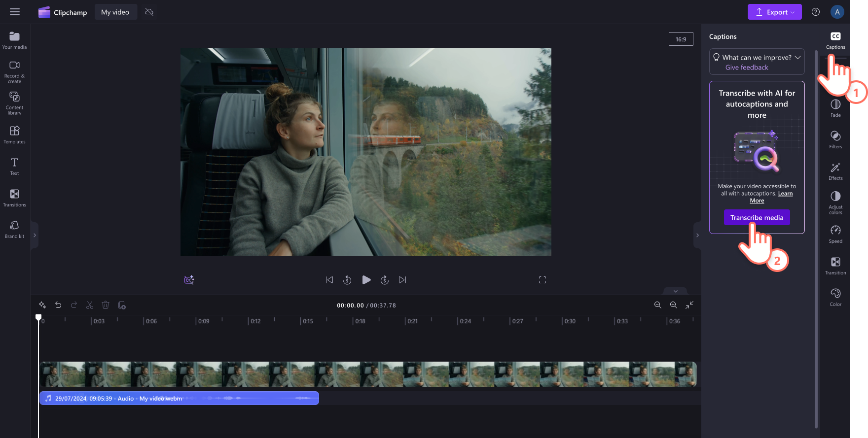Open Your media panel
Screen dimensions: 868x438
pos(14,40)
